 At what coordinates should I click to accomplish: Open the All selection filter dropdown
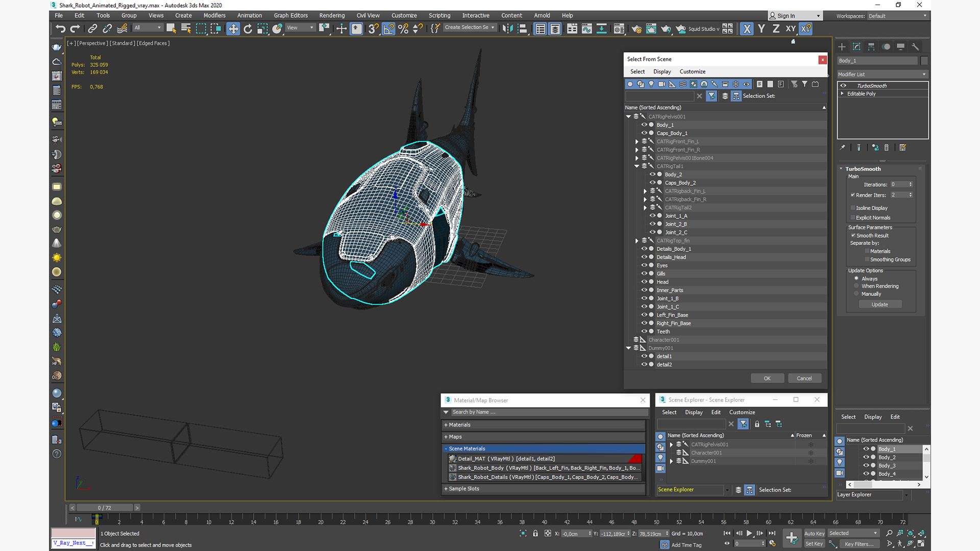pyautogui.click(x=148, y=28)
